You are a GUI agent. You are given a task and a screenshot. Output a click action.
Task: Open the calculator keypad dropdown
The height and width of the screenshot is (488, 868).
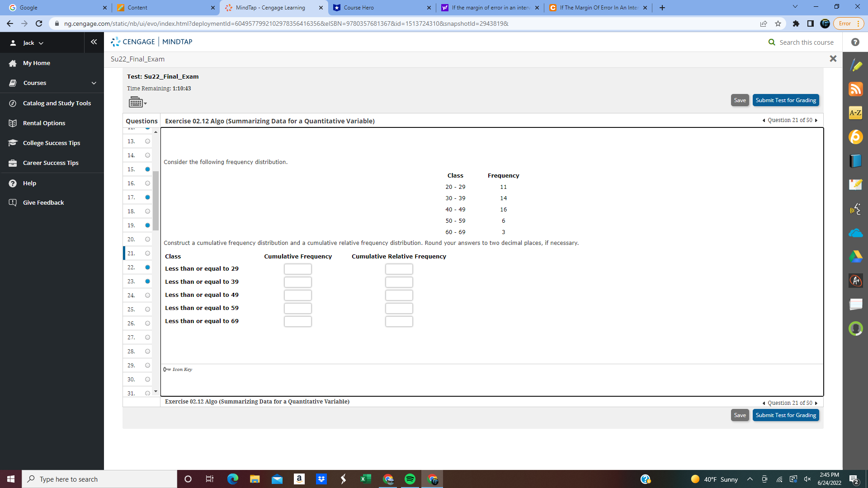click(x=138, y=102)
